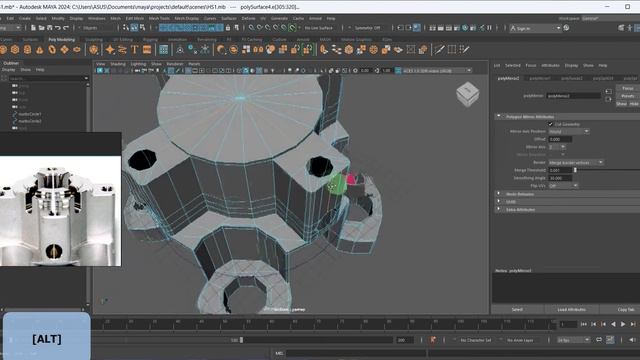
Task: Open the viewport Lighting menu
Action: click(138, 64)
